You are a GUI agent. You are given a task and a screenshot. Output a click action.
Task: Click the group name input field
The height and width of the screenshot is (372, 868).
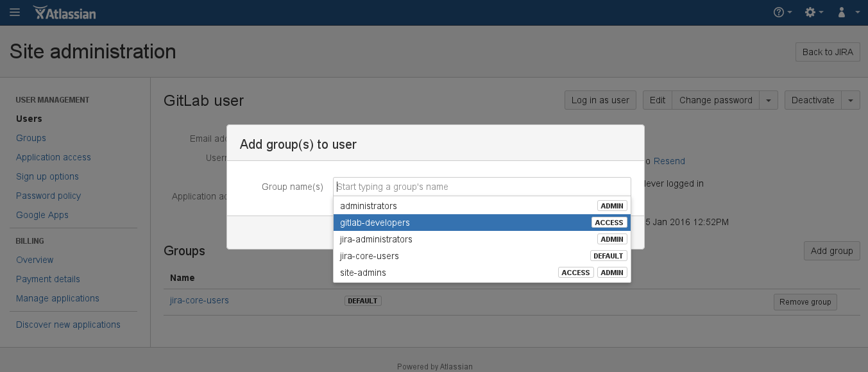[482, 187]
